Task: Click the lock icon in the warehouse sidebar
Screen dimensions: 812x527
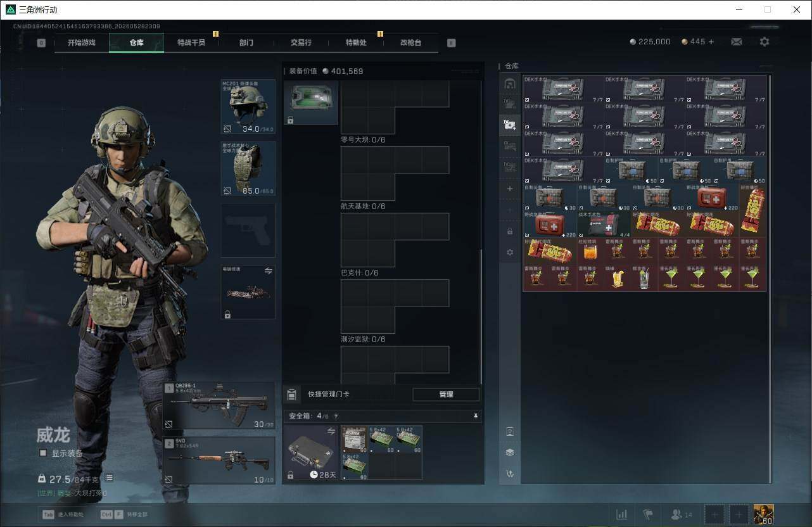Action: 510,232
